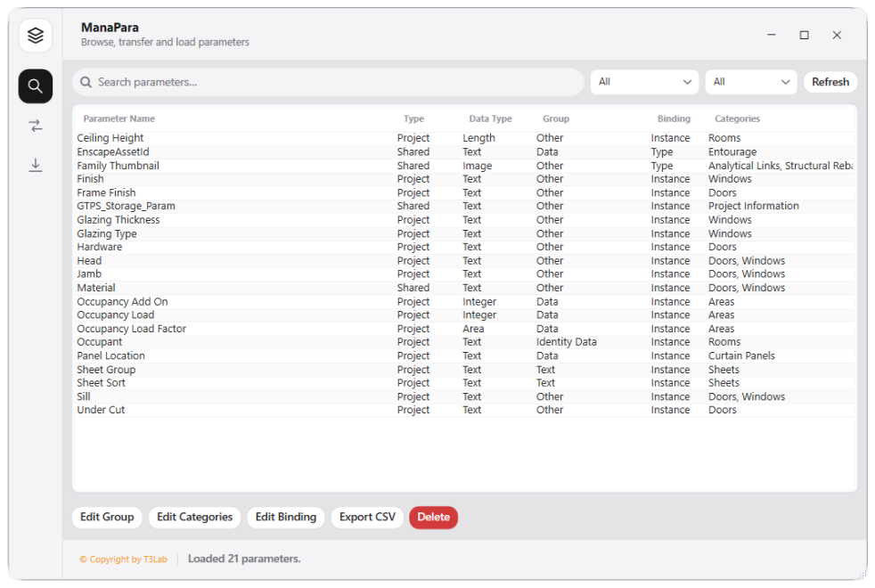This screenshot has width=875, height=588.
Task: Click the Edit Binding button
Action: click(286, 517)
